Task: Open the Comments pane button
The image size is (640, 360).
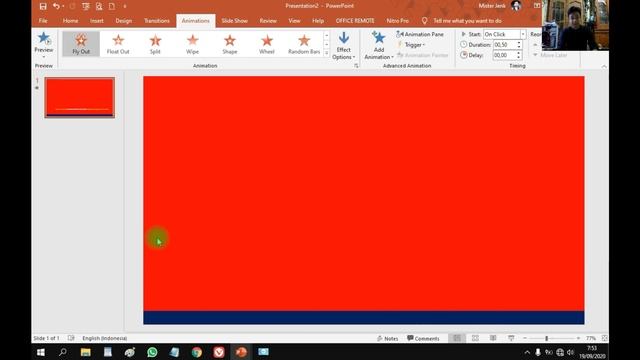Action: point(423,338)
